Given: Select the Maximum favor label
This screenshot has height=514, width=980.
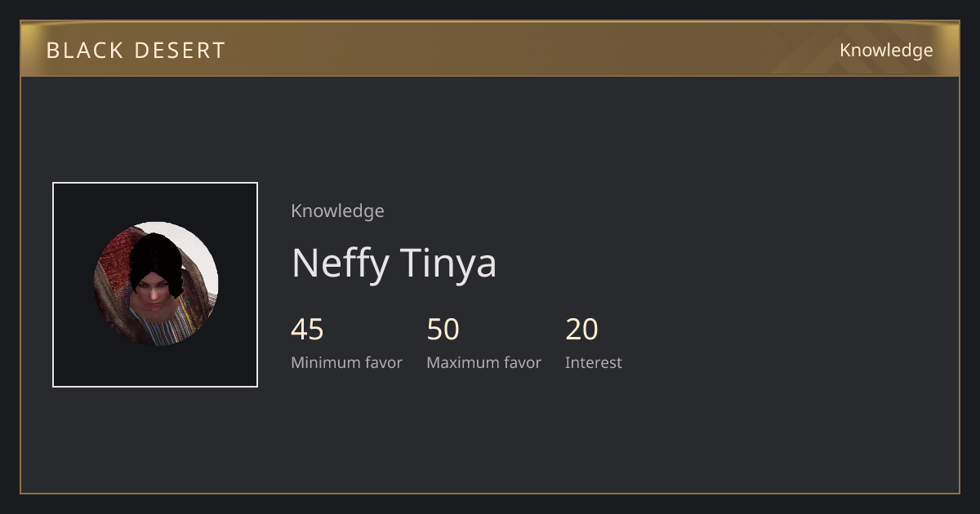Looking at the screenshot, I should point(483,362).
